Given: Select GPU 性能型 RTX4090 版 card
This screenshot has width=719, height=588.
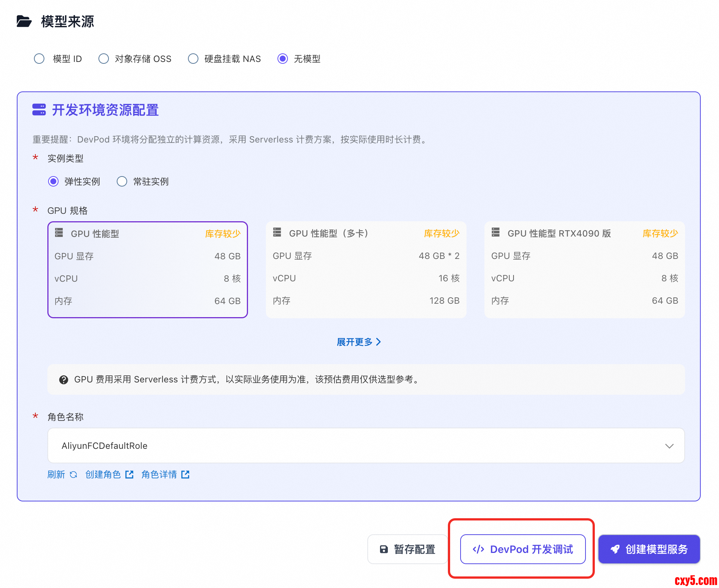Looking at the screenshot, I should [584, 270].
